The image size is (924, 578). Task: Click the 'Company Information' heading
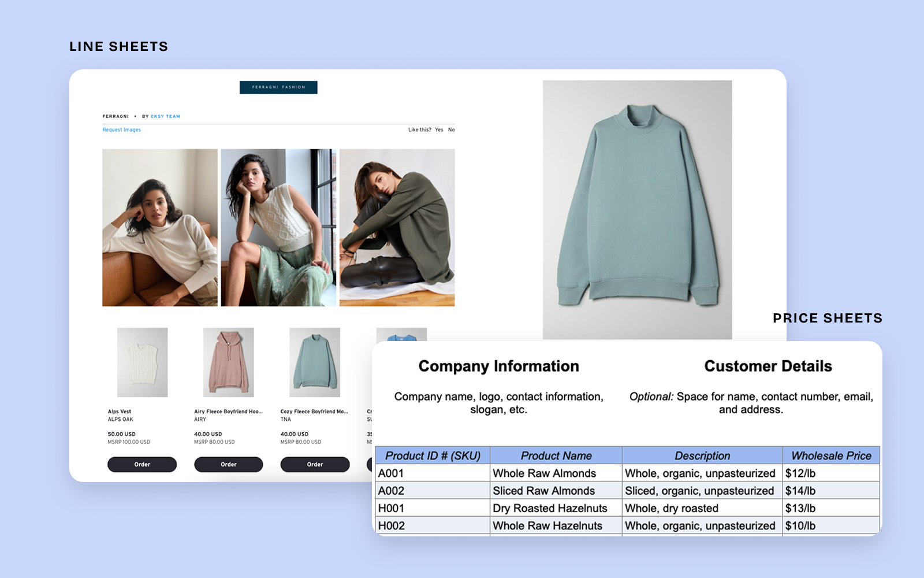tap(499, 366)
